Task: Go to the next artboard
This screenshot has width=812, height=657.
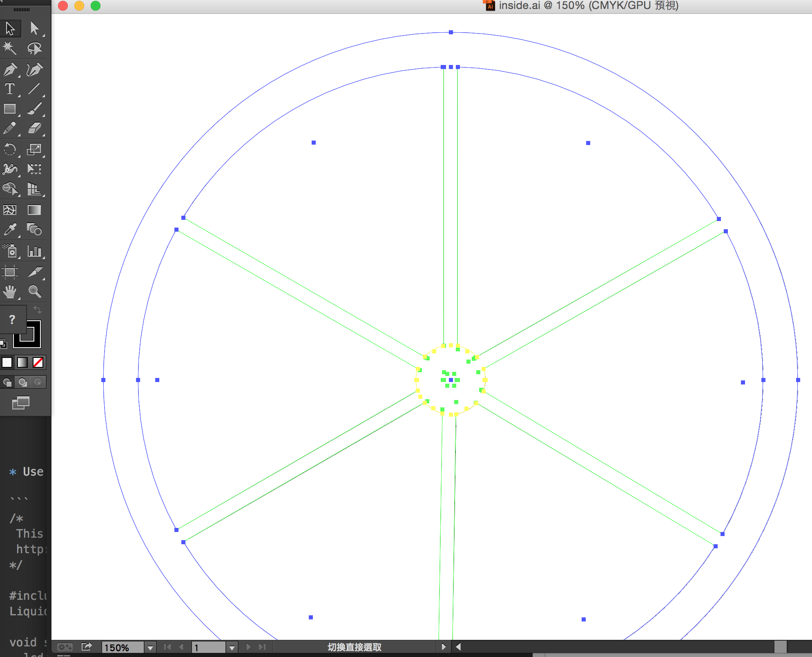Action: click(248, 647)
